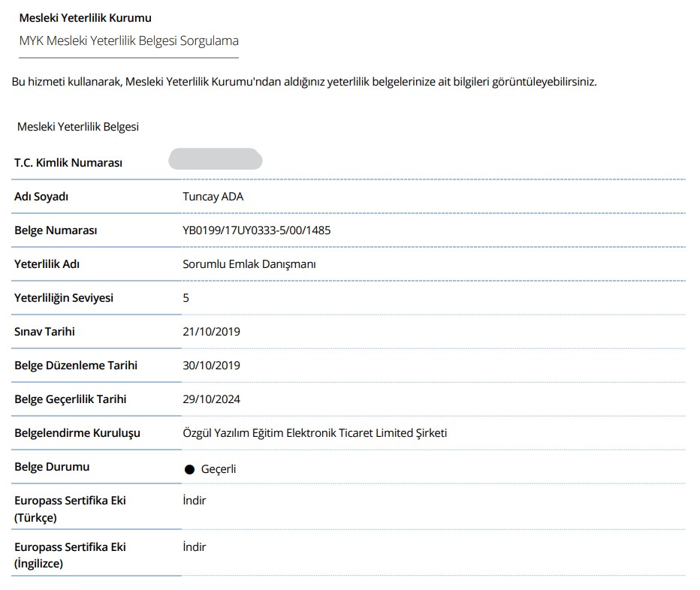Click the exam date 21/10/2019

click(x=211, y=332)
